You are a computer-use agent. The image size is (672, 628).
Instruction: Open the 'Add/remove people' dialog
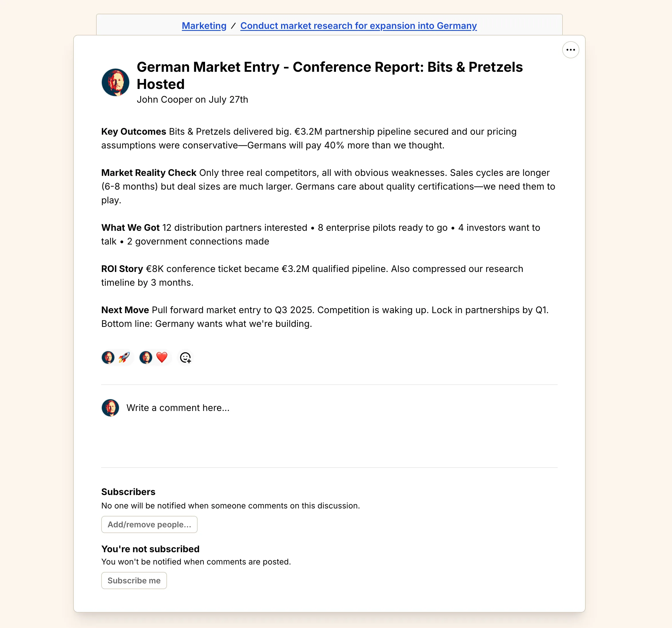[x=149, y=524]
